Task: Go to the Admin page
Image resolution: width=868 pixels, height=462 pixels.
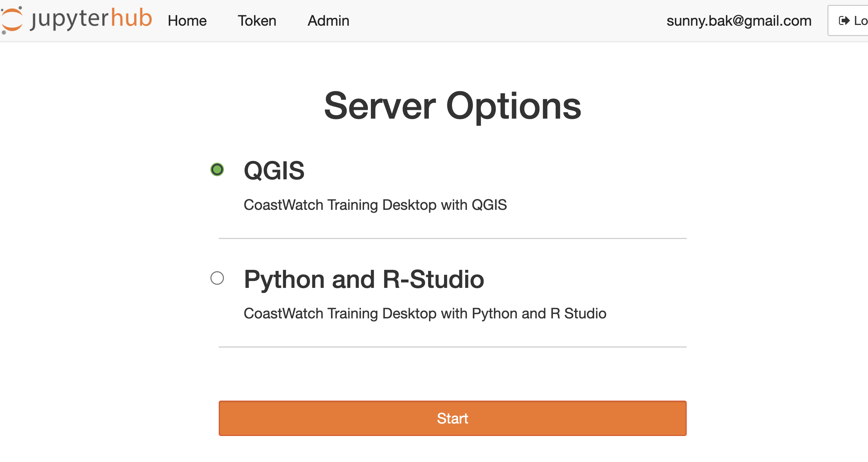Action: [x=328, y=21]
